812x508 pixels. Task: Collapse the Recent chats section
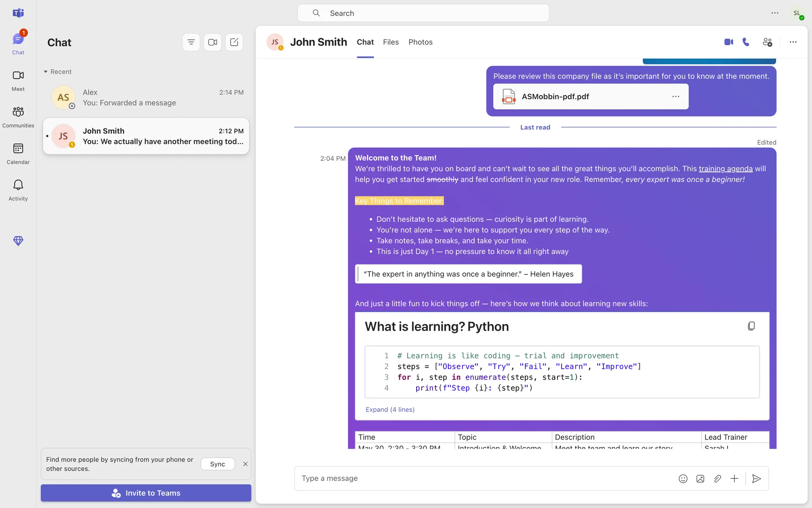pyautogui.click(x=46, y=72)
